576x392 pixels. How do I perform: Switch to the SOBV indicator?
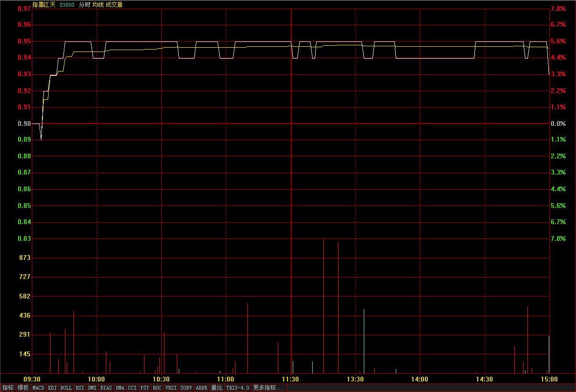[186, 388]
